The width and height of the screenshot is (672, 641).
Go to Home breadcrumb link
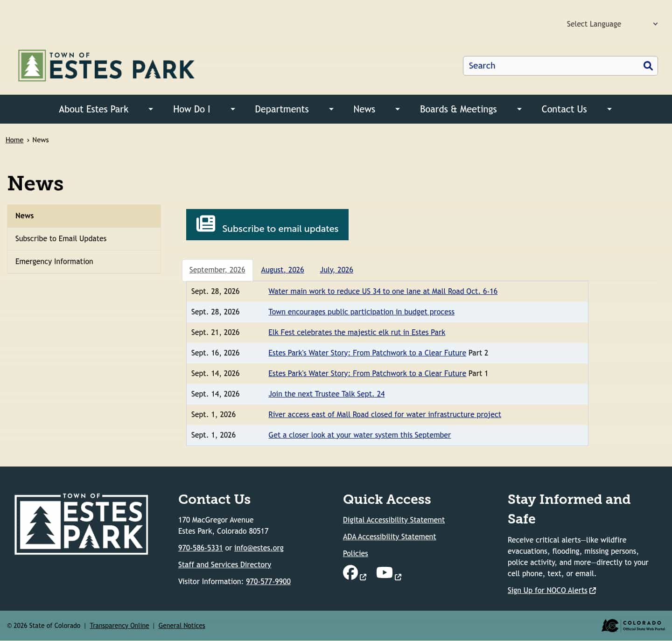[x=14, y=140]
